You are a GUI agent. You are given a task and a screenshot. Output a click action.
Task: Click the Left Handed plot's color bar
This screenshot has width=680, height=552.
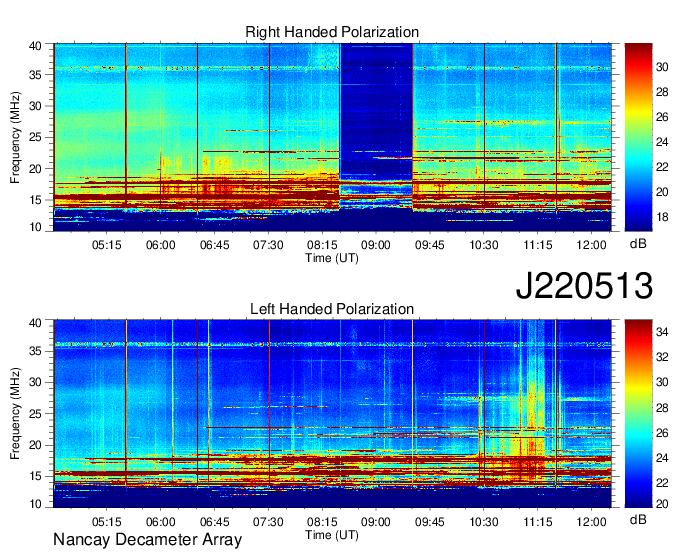(x=638, y=414)
